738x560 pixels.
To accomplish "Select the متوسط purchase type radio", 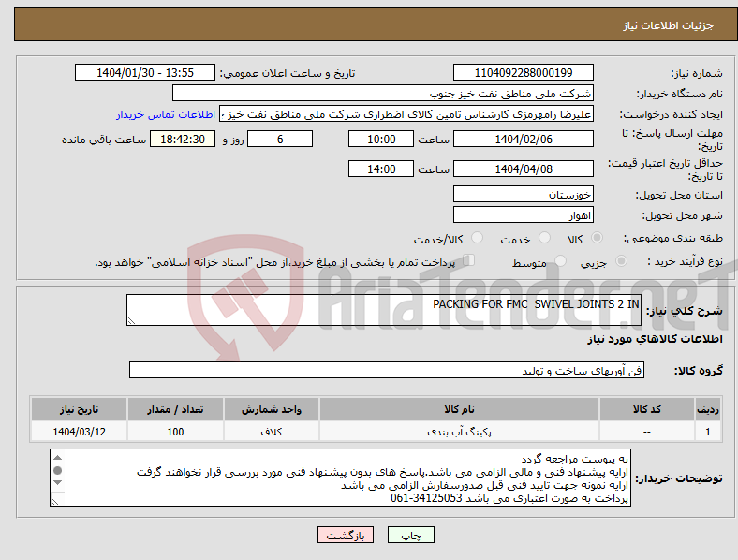I will 561,261.
